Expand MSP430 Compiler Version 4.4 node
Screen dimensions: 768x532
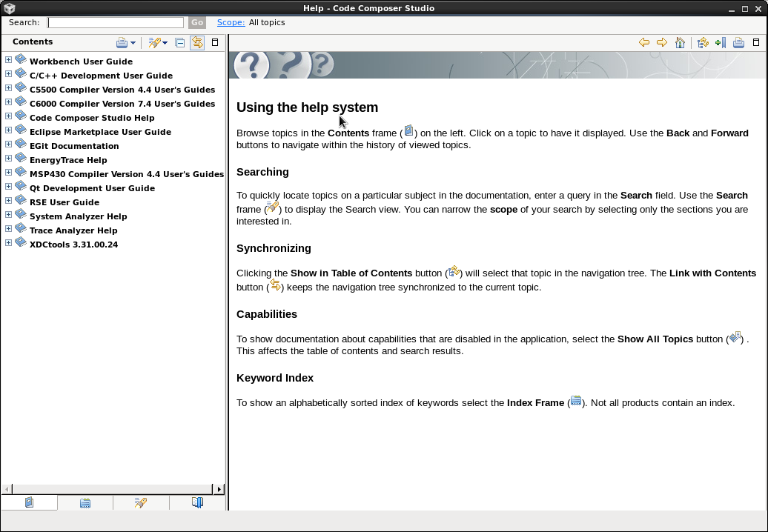click(x=8, y=173)
